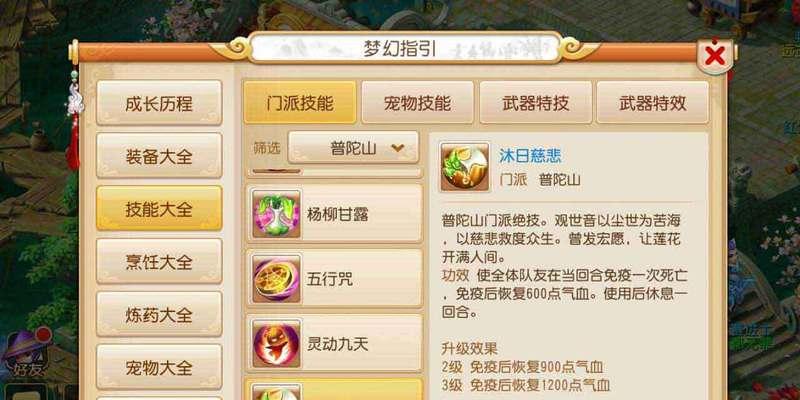Screen dimensions: 800x400
Task: Open the 炼药大全 sidebar section
Action: pyautogui.click(x=159, y=314)
